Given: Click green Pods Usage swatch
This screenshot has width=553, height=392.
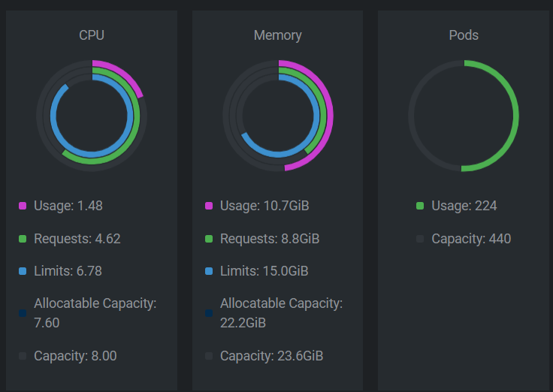Looking at the screenshot, I should tap(420, 206).
